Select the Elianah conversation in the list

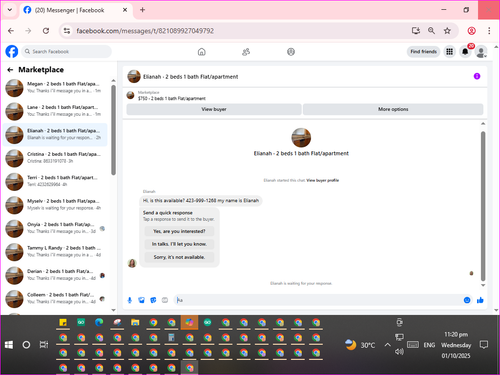pos(55,134)
